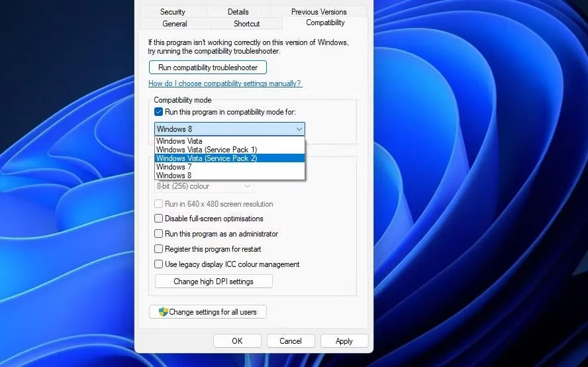
Task: Untick 'Run this program in compatibility mode for'
Action: click(159, 112)
